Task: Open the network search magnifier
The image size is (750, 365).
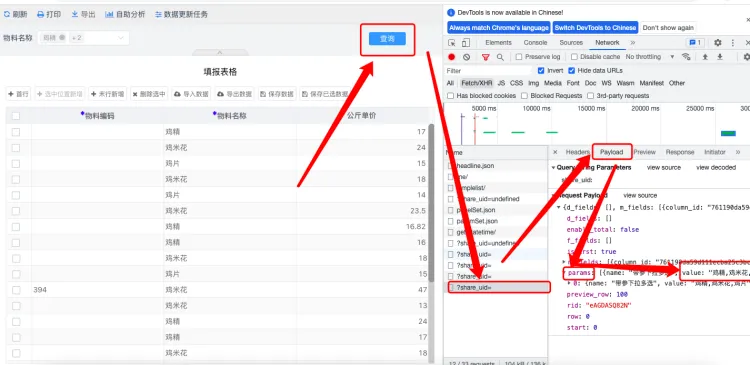Action: click(500, 57)
